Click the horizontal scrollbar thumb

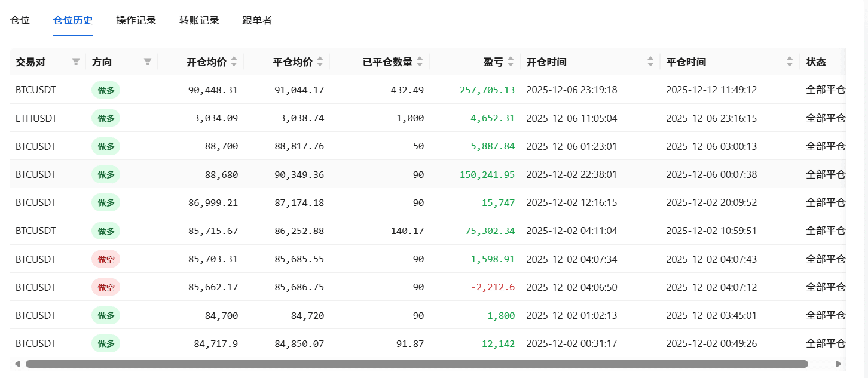(x=417, y=364)
